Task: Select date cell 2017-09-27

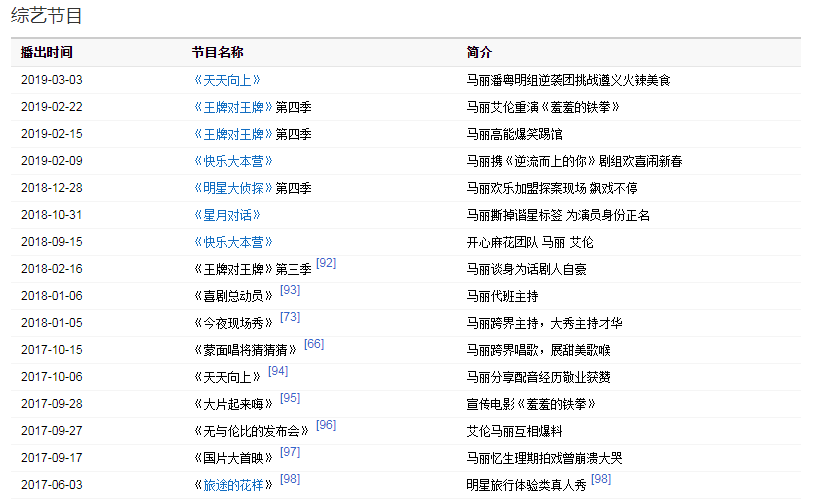Action: click(51, 431)
